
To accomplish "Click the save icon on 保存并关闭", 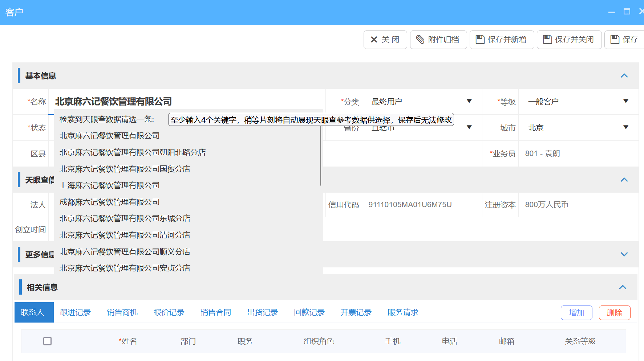I will [x=547, y=39].
